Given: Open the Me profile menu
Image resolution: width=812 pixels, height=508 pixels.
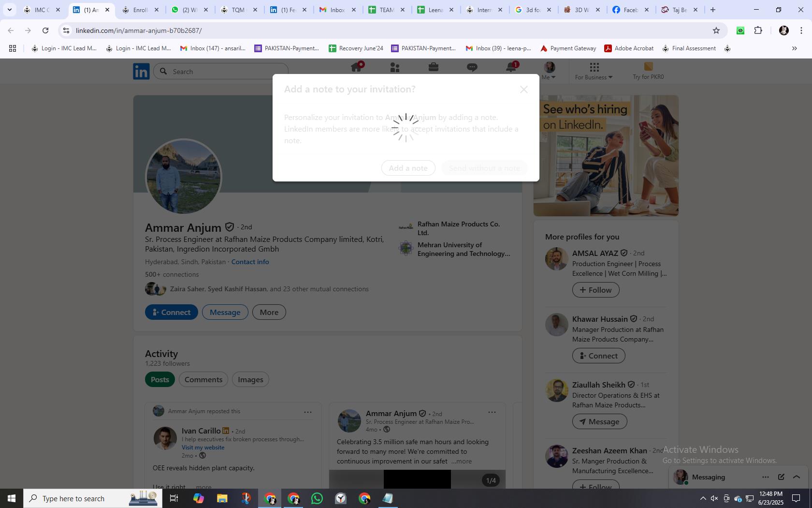Looking at the screenshot, I should tap(549, 71).
